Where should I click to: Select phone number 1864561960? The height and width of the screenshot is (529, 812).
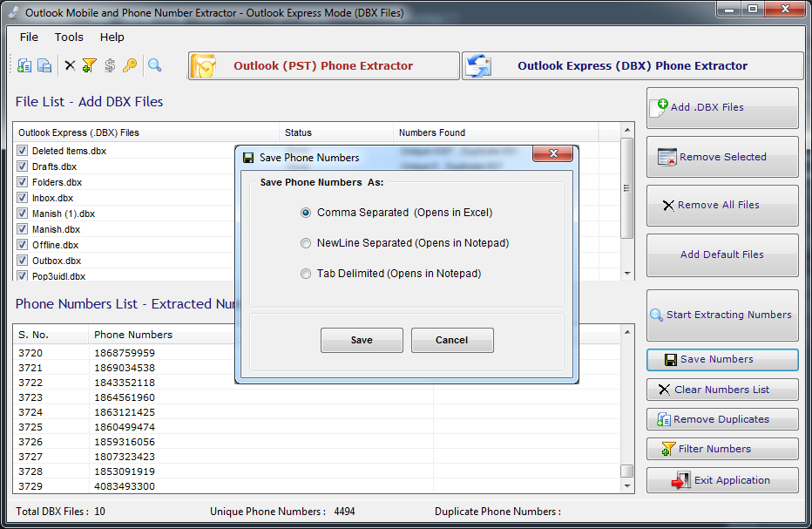coord(125,397)
